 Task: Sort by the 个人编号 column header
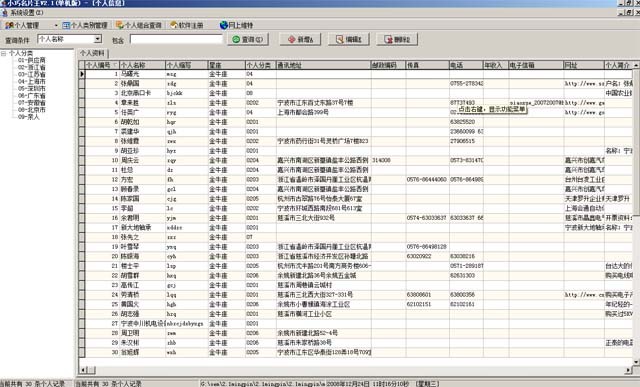[x=99, y=65]
